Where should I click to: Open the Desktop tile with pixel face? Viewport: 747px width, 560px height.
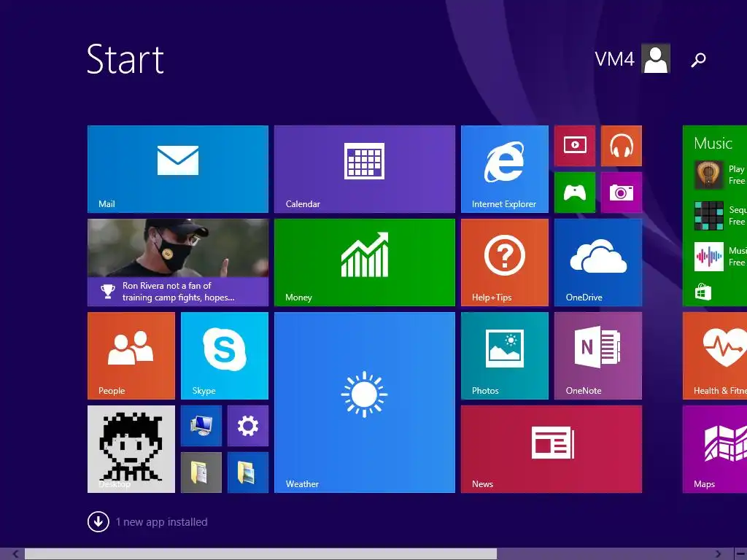coord(131,449)
